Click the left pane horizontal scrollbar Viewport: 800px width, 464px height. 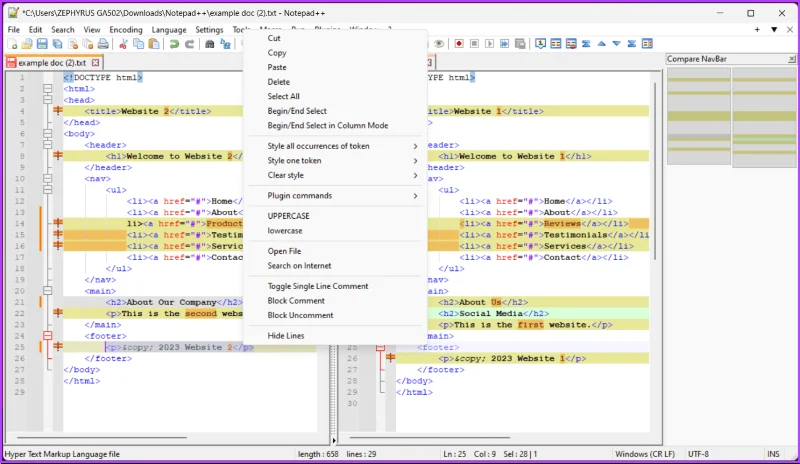pyautogui.click(x=102, y=437)
